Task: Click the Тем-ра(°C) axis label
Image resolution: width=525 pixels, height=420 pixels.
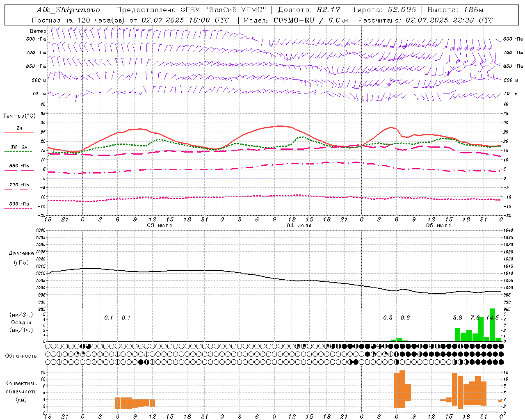Action: coord(19,116)
